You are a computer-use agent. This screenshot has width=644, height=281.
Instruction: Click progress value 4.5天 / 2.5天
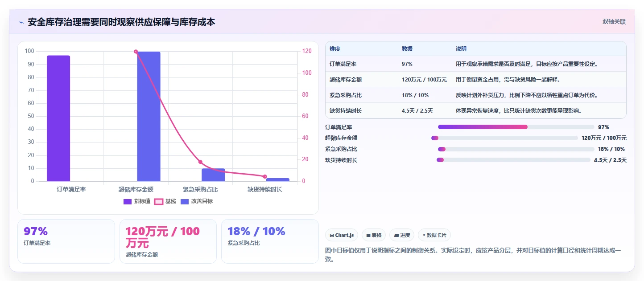pos(610,160)
